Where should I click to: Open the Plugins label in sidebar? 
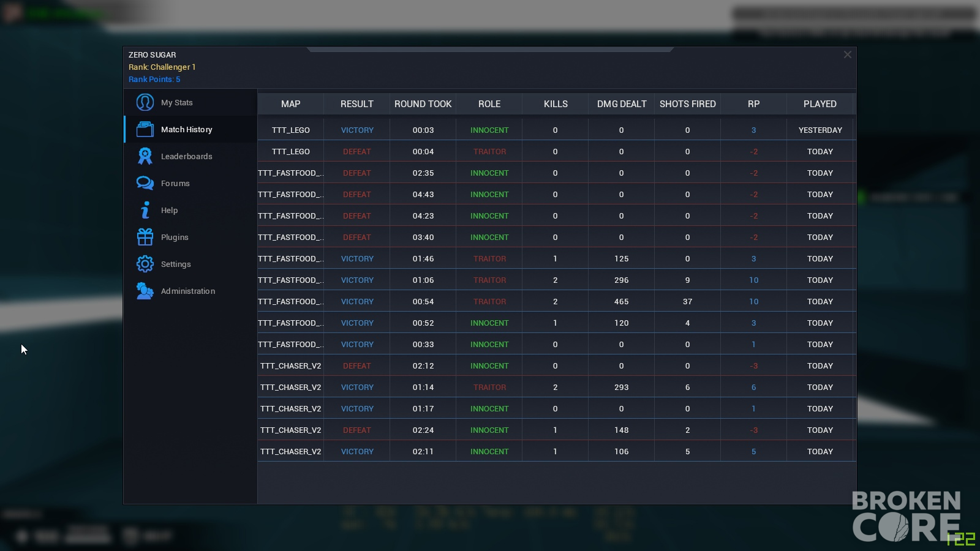click(x=175, y=238)
